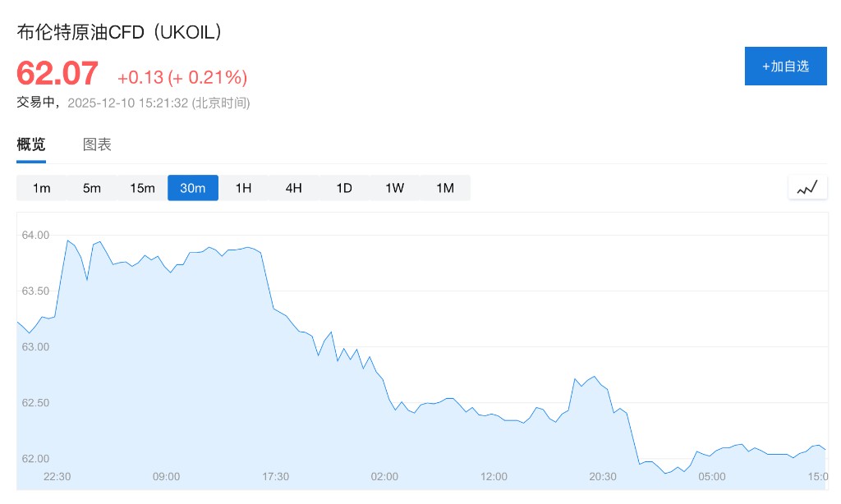
Task: Click the 62.07 current price
Action: (x=57, y=74)
